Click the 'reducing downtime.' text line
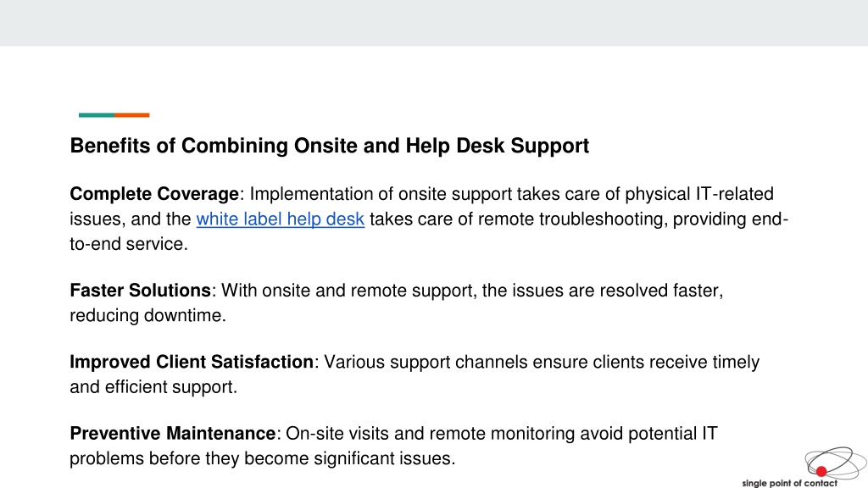 (x=147, y=315)
